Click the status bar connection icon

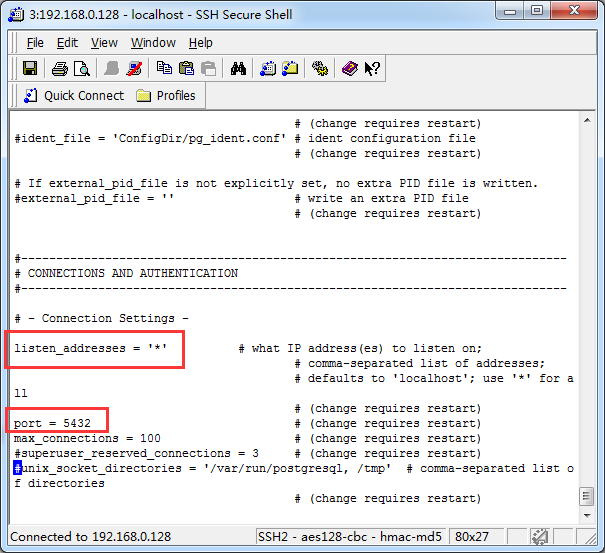(540, 536)
